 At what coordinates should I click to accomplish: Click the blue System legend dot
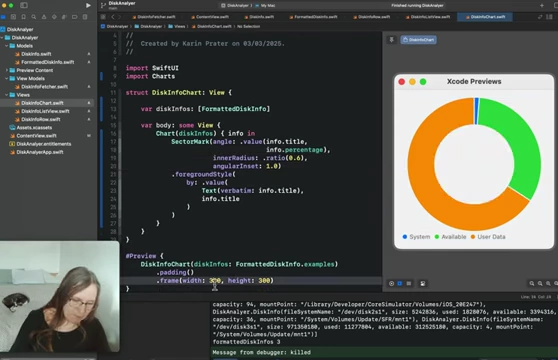click(x=405, y=237)
